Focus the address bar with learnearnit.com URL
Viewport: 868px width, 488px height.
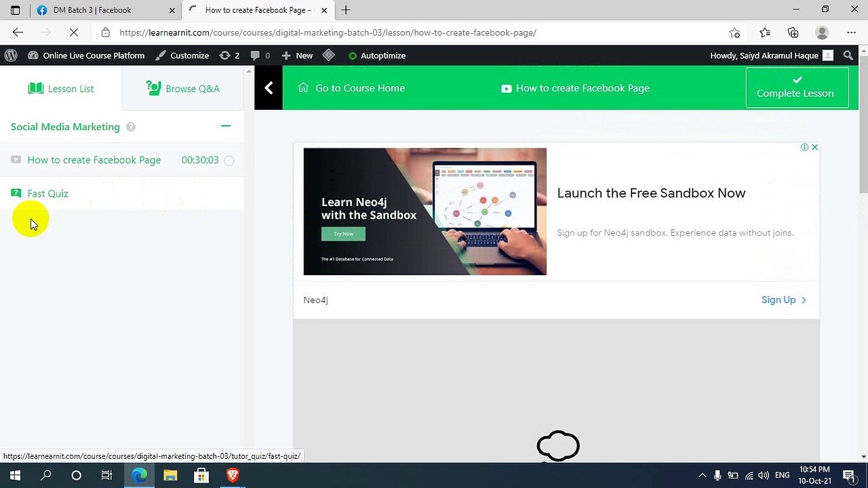[328, 33]
